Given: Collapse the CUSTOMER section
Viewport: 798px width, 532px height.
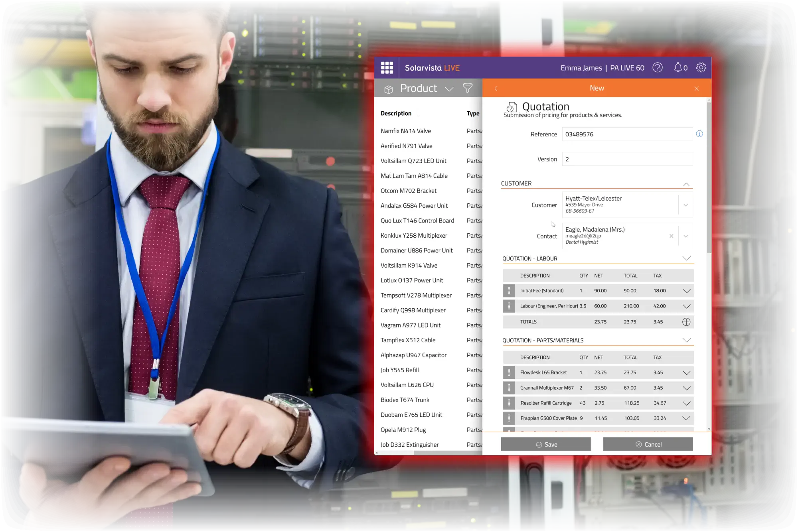Looking at the screenshot, I should [686, 184].
